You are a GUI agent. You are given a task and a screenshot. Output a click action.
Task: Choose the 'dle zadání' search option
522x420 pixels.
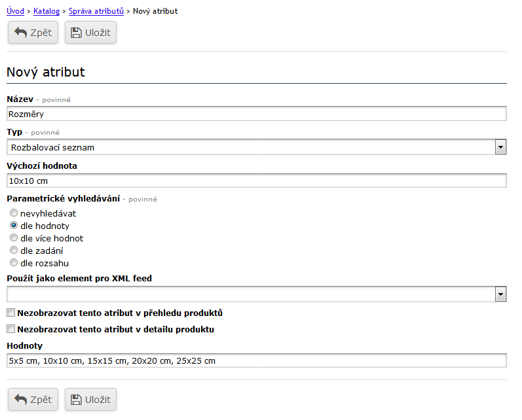pos(14,251)
